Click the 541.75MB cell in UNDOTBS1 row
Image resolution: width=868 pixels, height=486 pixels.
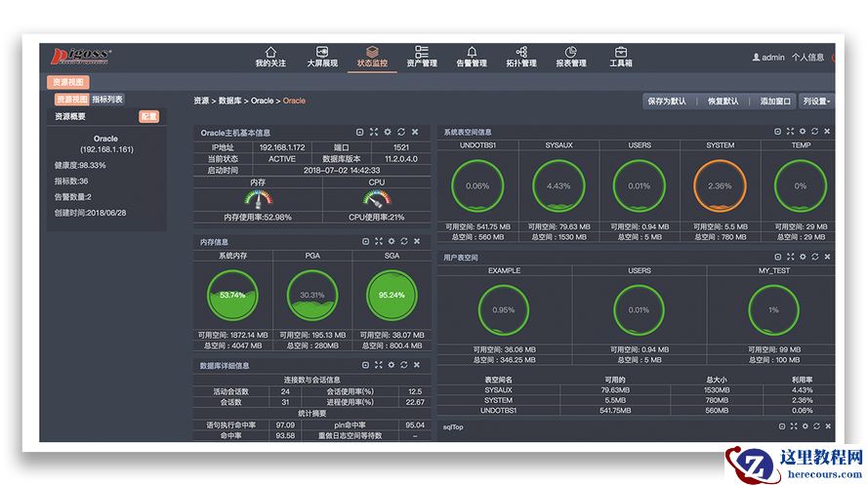click(x=615, y=411)
